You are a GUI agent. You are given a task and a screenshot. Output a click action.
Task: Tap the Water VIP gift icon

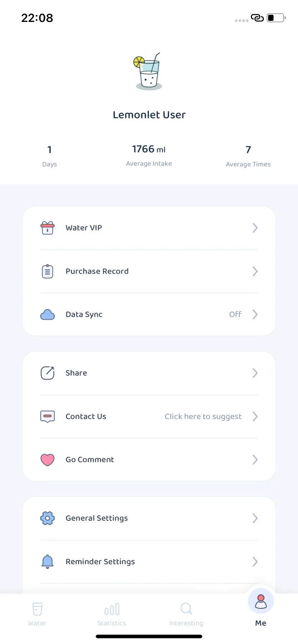click(x=48, y=228)
